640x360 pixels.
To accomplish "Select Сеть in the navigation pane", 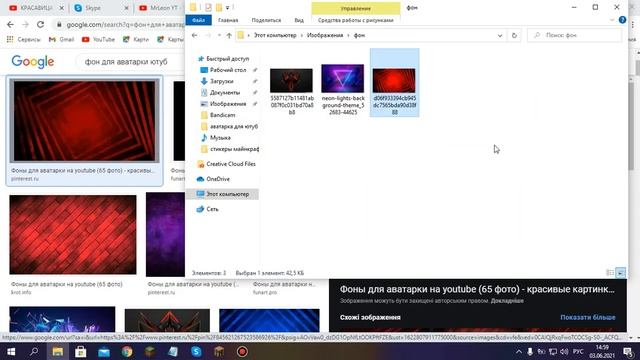I will (212, 209).
